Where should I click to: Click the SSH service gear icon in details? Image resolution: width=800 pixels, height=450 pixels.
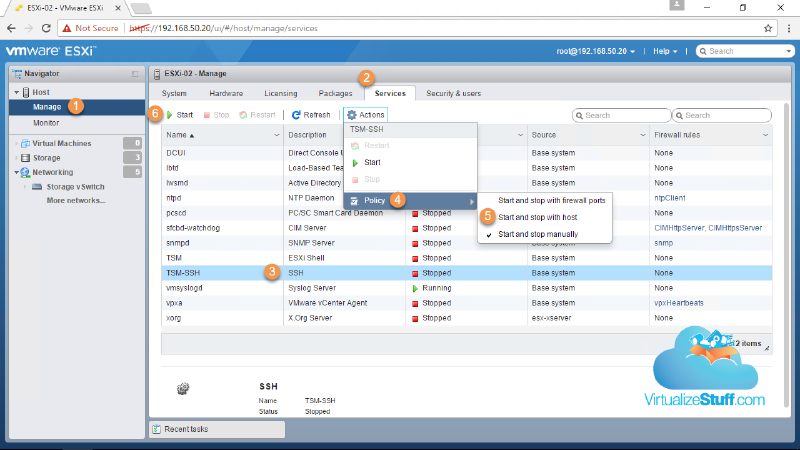coord(183,389)
